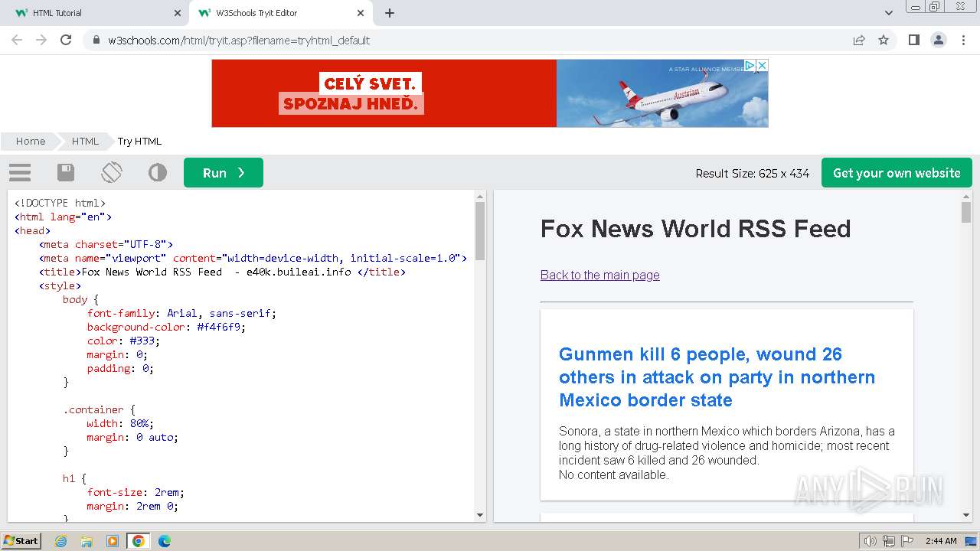The image size is (980, 551).
Task: Launch Microsoft Edge from the taskbar
Action: 165,541
